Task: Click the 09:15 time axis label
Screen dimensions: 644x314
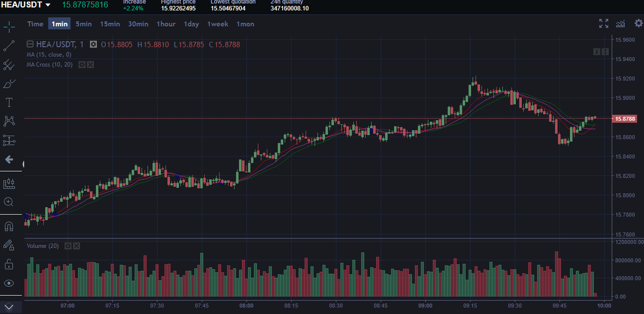Action: [470, 305]
